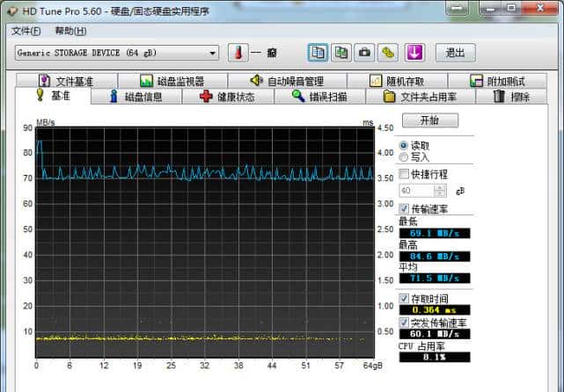Image resolution: width=564 pixels, height=392 pixels.
Task: Click the copy screenshot icon with green pages
Action: coord(341,53)
